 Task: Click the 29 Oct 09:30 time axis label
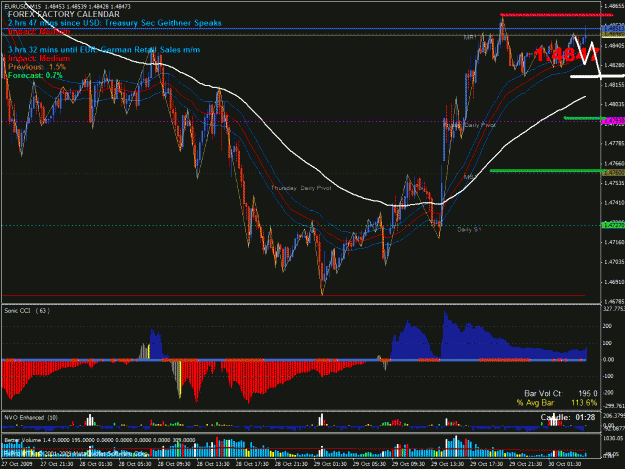(x=408, y=464)
